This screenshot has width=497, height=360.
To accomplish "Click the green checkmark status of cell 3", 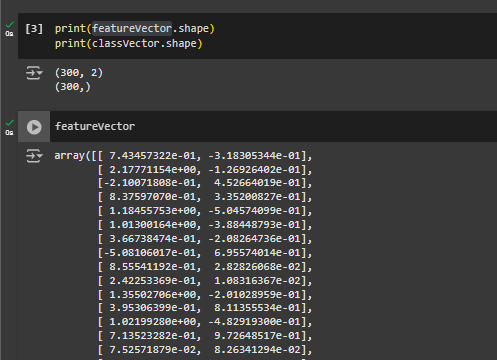I will (x=10, y=25).
